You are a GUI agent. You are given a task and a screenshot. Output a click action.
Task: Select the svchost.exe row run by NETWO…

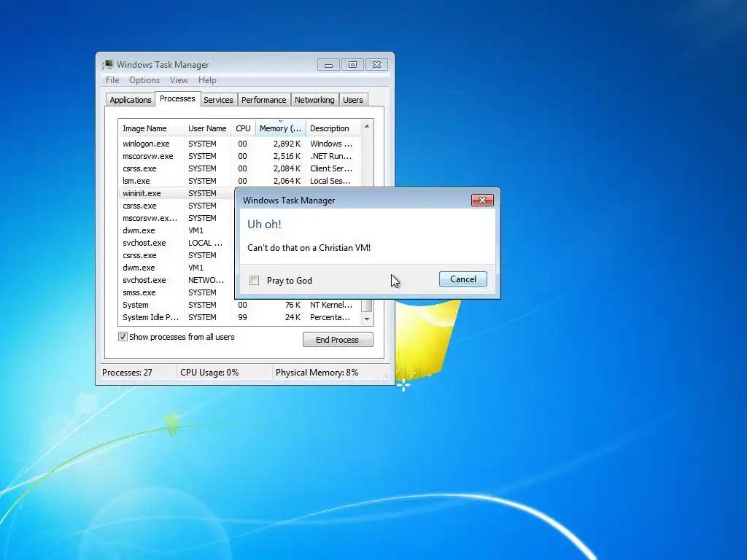(177, 280)
